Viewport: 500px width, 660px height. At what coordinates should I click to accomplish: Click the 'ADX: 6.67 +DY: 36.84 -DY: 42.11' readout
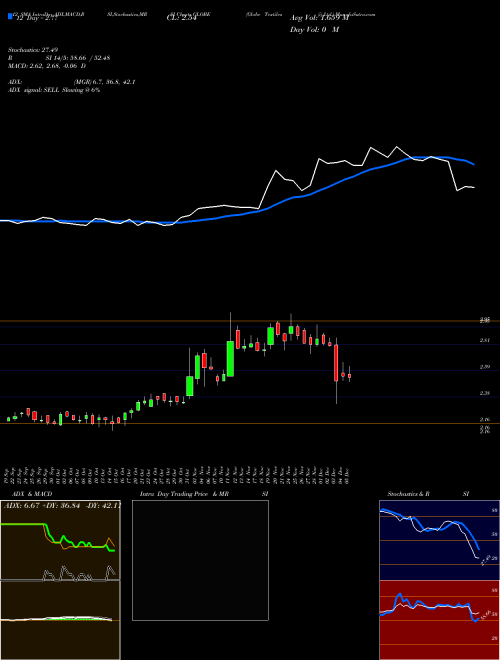[62, 505]
